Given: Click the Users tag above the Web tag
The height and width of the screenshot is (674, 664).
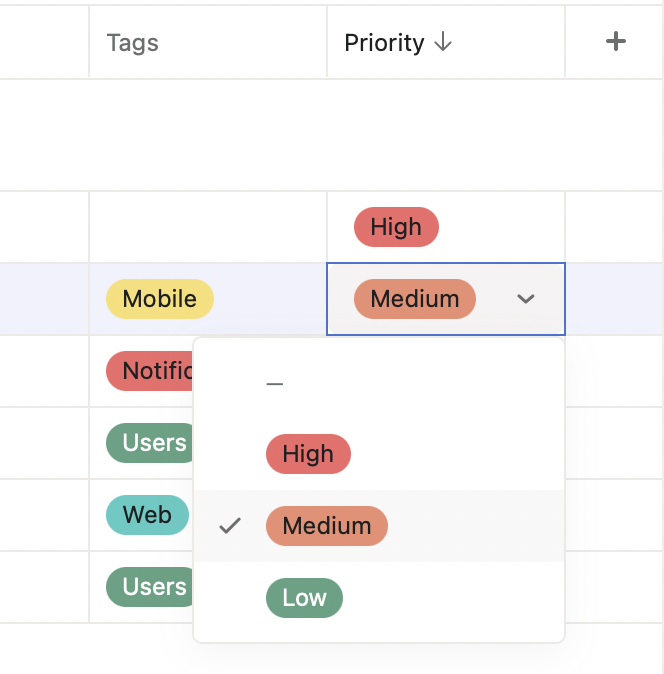Looking at the screenshot, I should [149, 443].
